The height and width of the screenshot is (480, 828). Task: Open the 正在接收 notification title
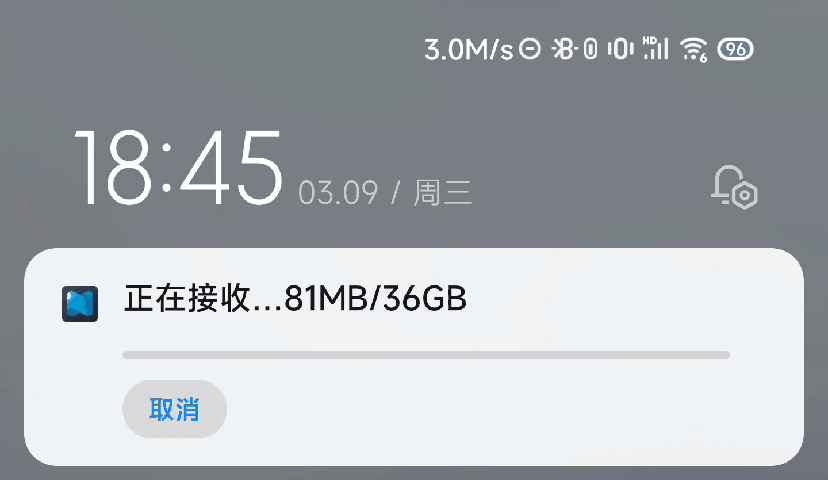coord(187,298)
